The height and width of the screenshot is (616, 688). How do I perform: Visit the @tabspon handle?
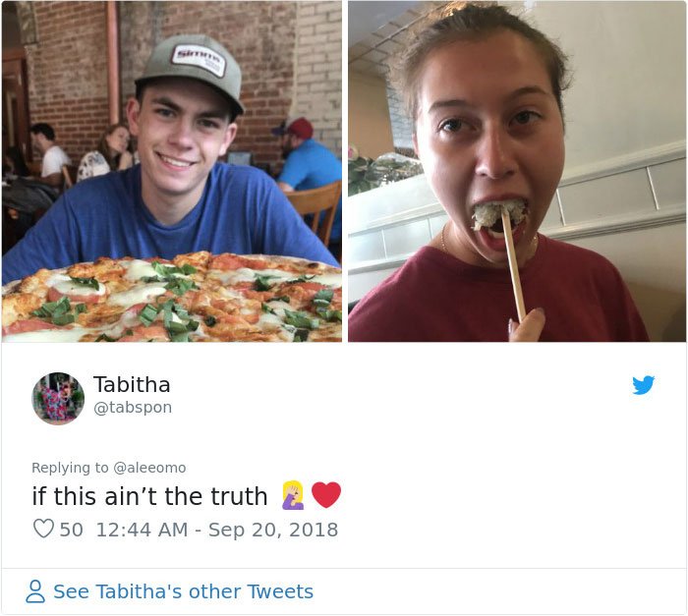click(x=133, y=408)
